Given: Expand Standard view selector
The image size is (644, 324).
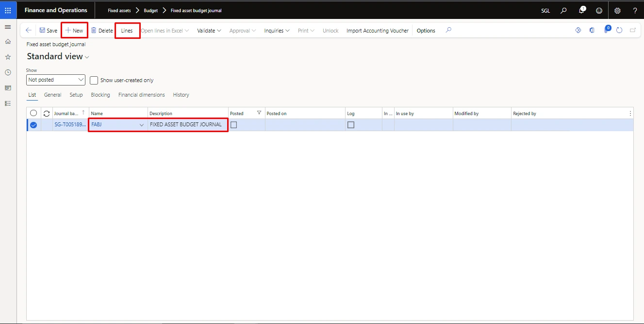Looking at the screenshot, I should [58, 56].
